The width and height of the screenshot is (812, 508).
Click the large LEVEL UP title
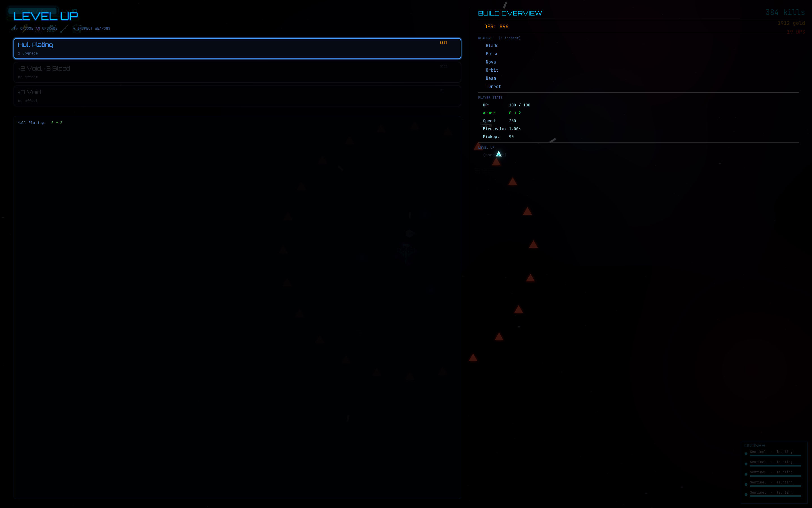[x=46, y=16]
